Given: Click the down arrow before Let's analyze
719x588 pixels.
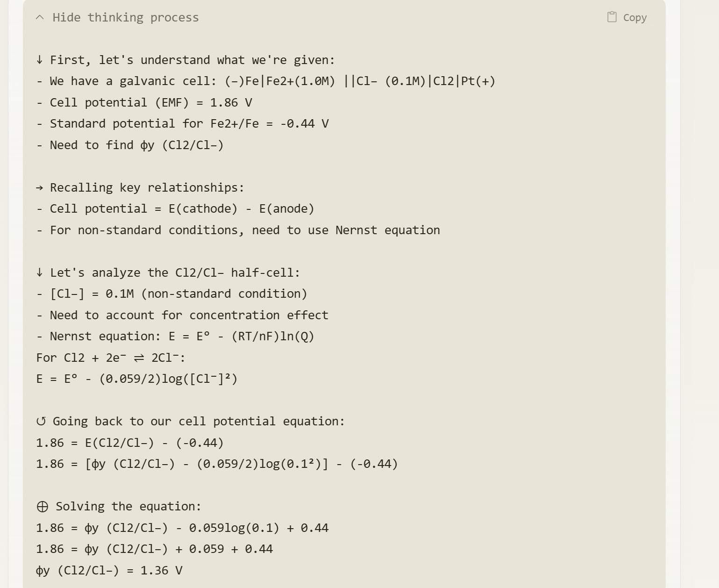Looking at the screenshot, I should [40, 273].
